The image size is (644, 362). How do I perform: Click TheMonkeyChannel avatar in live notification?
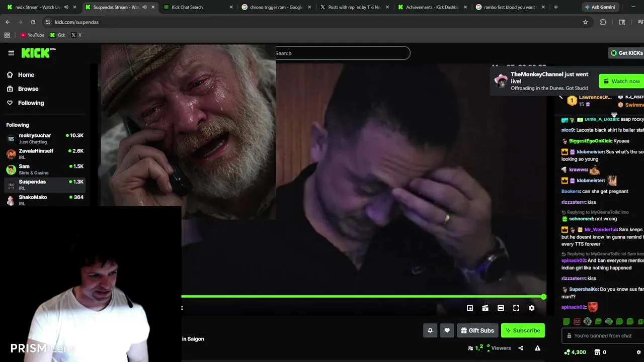501,81
